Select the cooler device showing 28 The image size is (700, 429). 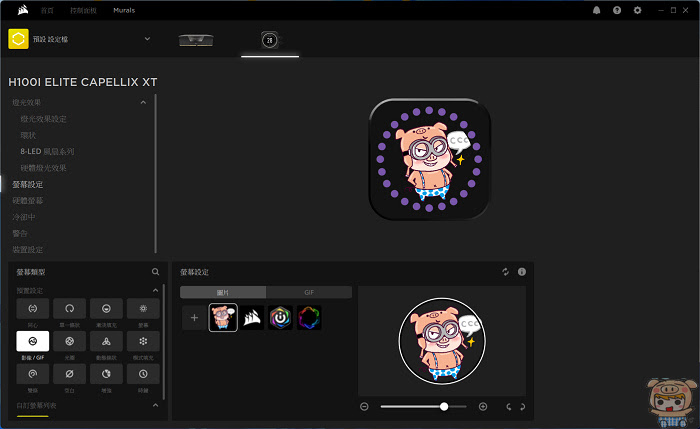(270, 40)
